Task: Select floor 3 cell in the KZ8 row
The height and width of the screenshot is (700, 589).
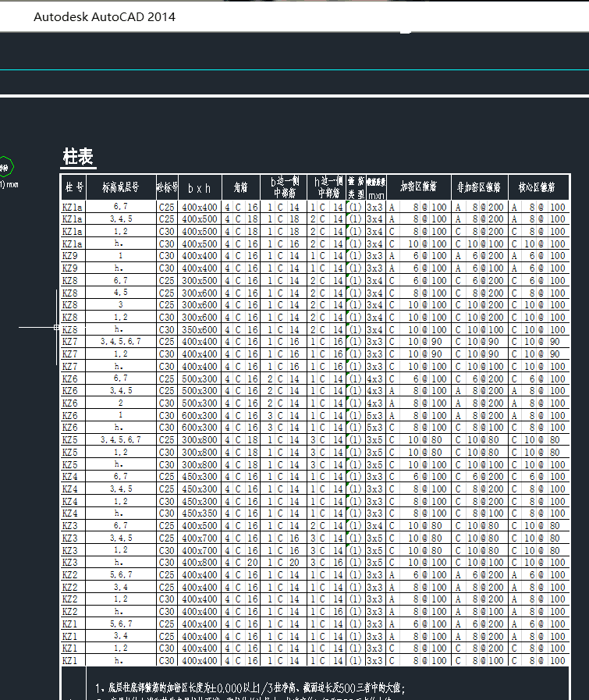Action: pos(120,305)
